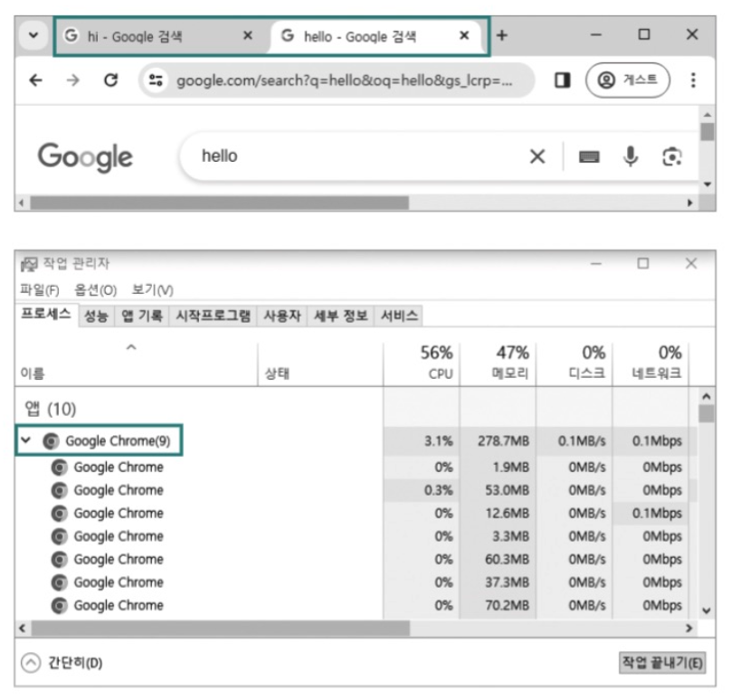The width and height of the screenshot is (731, 700).
Task: Click Chrome horizontal scrollbar left arrow
Action: click(x=21, y=203)
